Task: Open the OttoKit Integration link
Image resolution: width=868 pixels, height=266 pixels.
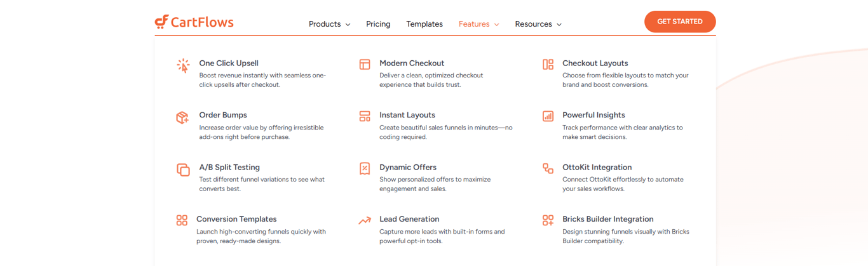Action: click(597, 168)
